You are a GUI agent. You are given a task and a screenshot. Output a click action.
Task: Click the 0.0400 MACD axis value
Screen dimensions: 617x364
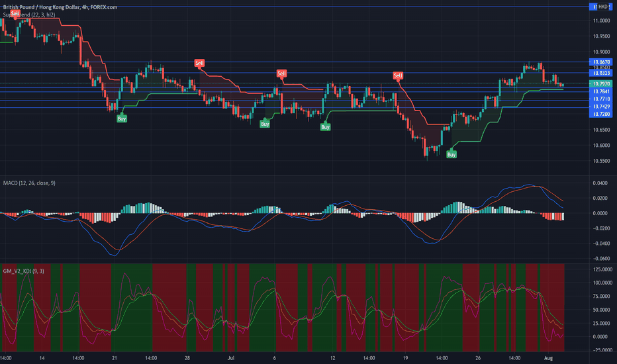tap(600, 183)
